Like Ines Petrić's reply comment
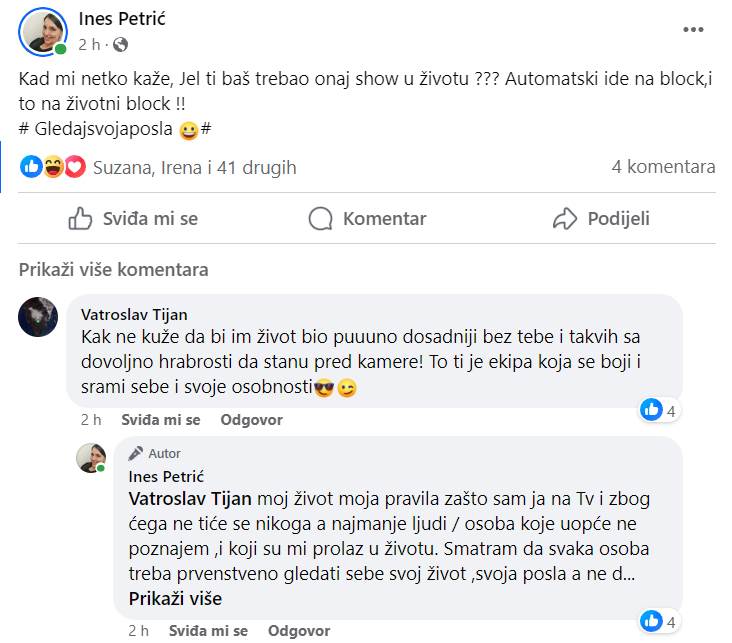 [x=208, y=631]
